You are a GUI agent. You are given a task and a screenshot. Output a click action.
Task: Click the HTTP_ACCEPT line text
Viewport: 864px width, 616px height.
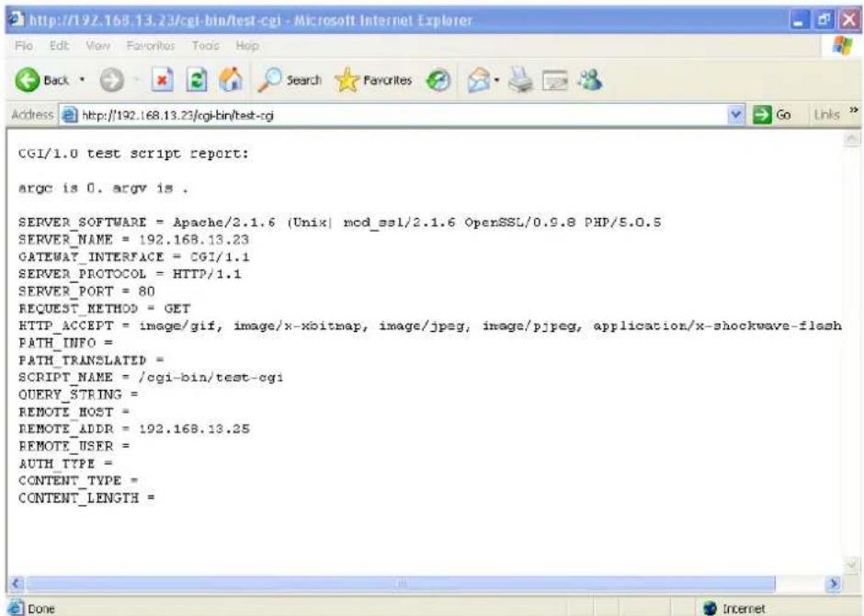pyautogui.click(x=430, y=325)
